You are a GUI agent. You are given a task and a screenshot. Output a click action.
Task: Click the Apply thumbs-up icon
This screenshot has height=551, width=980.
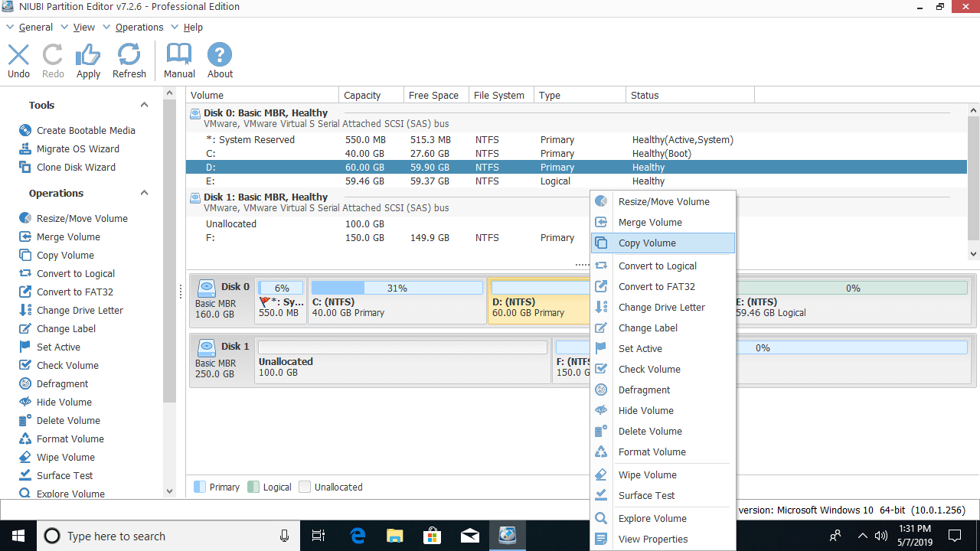tap(88, 55)
